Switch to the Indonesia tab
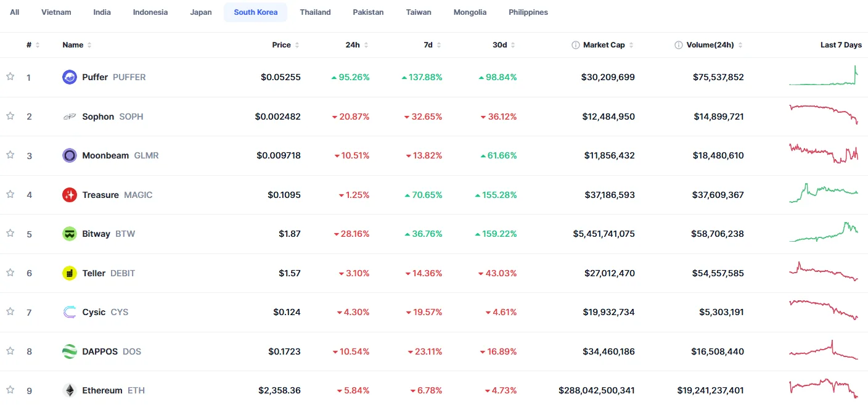Image resolution: width=868 pixels, height=407 pixels. [x=150, y=12]
